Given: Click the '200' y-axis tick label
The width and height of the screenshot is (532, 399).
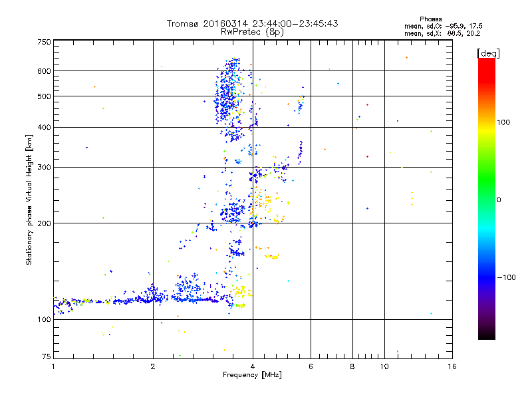Looking at the screenshot, I should [x=44, y=223].
